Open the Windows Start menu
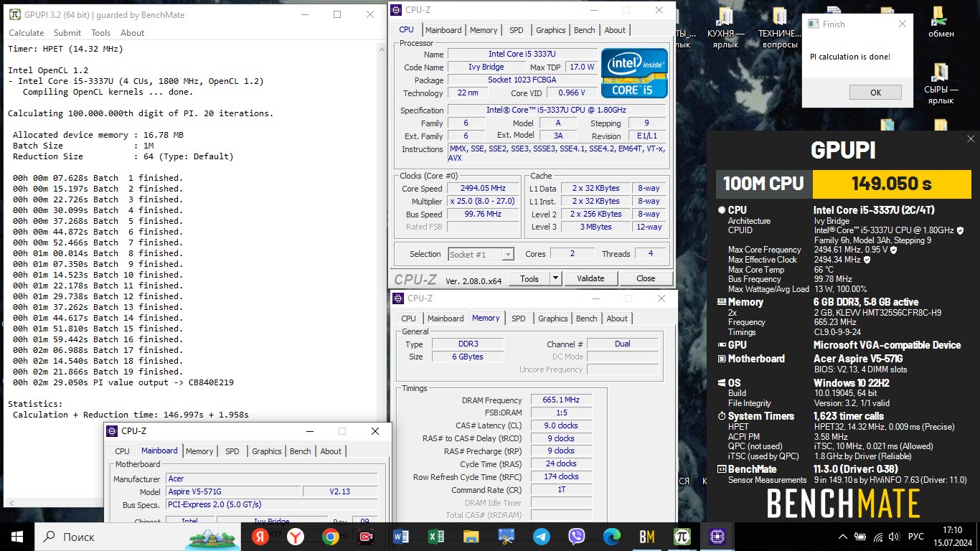Image resolution: width=980 pixels, height=551 pixels. tap(17, 536)
